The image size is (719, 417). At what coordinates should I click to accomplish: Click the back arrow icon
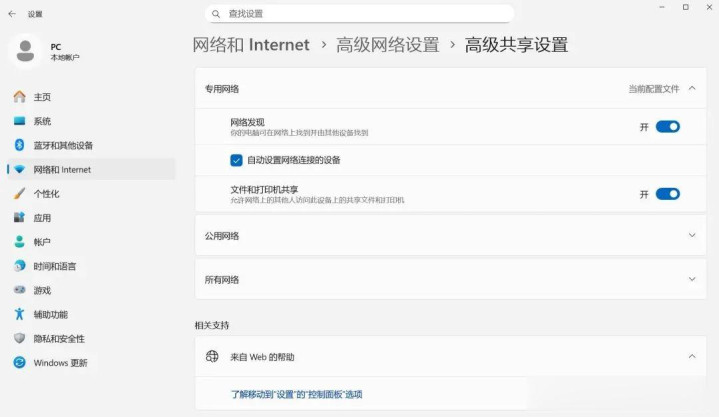12,14
